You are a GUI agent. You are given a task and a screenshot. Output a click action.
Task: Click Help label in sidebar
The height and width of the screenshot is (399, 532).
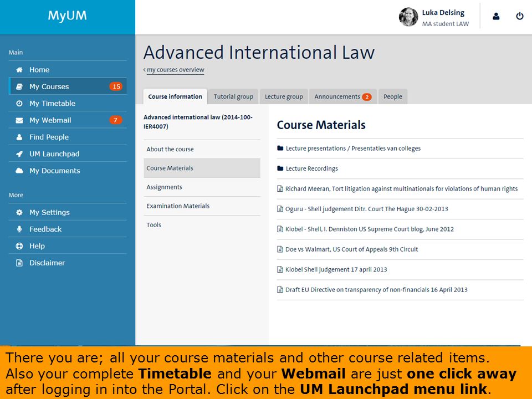pos(37,246)
